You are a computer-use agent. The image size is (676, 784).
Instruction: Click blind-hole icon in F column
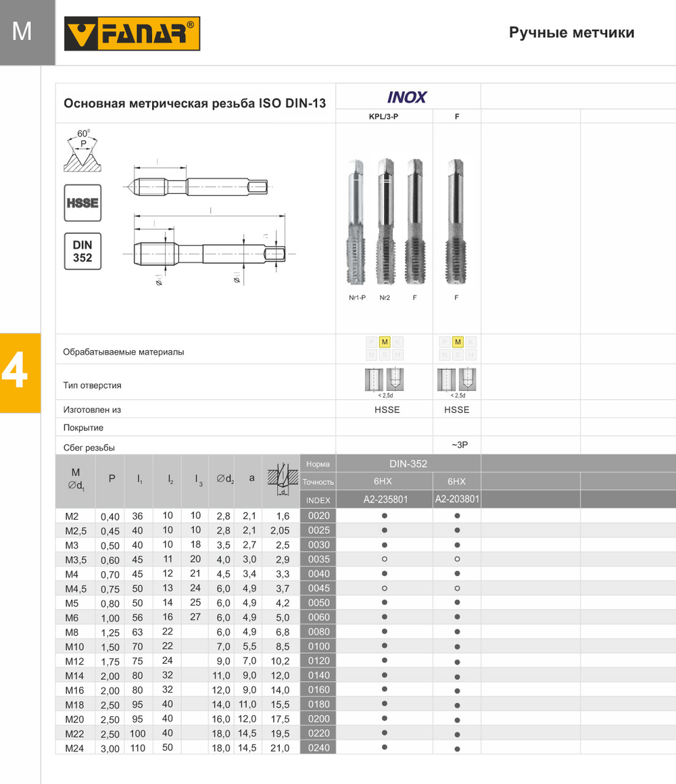pyautogui.click(x=467, y=379)
